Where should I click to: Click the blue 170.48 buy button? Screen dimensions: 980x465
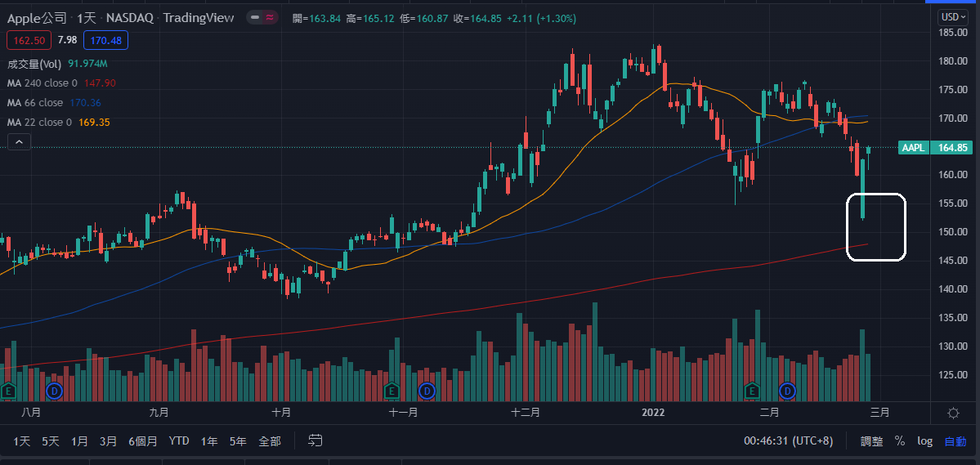coord(105,40)
